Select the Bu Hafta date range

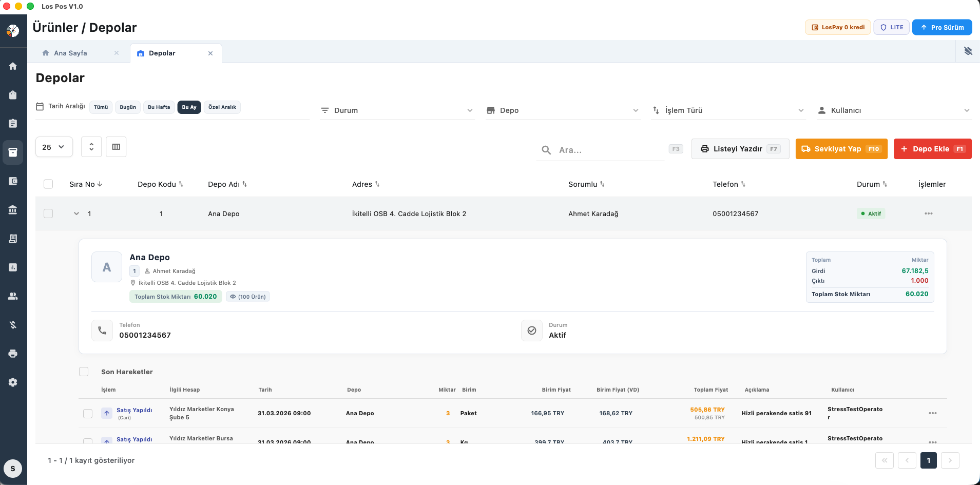(159, 107)
